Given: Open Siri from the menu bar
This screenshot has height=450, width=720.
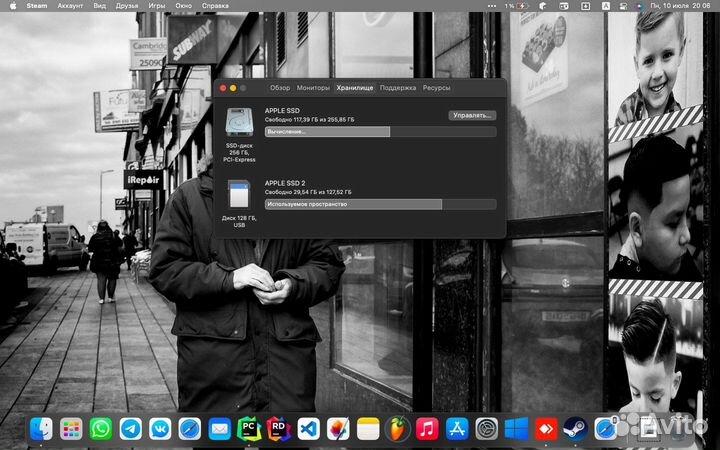Looking at the screenshot, I should point(640,6).
